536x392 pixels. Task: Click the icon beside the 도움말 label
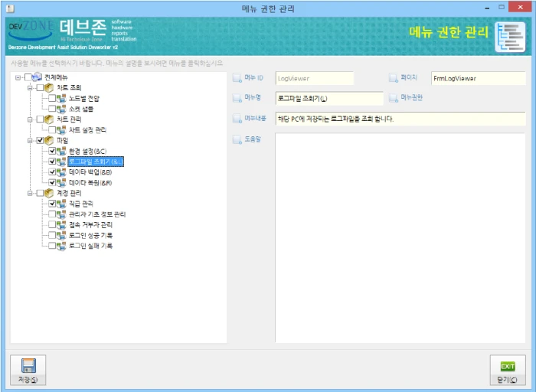click(x=237, y=139)
